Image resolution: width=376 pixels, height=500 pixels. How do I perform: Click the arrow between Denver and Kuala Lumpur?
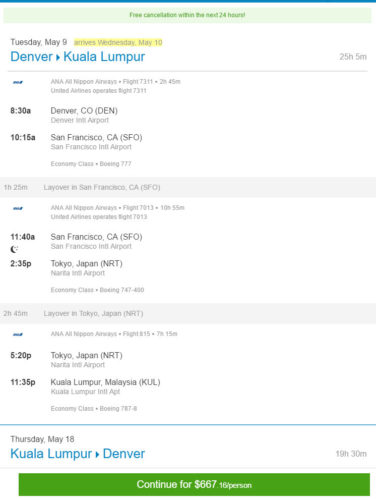[x=58, y=57]
